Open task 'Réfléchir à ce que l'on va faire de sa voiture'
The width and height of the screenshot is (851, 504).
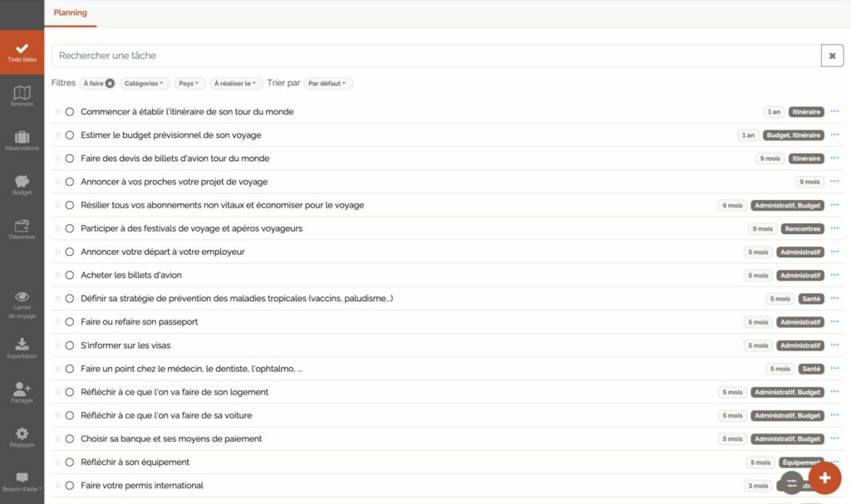(x=166, y=415)
